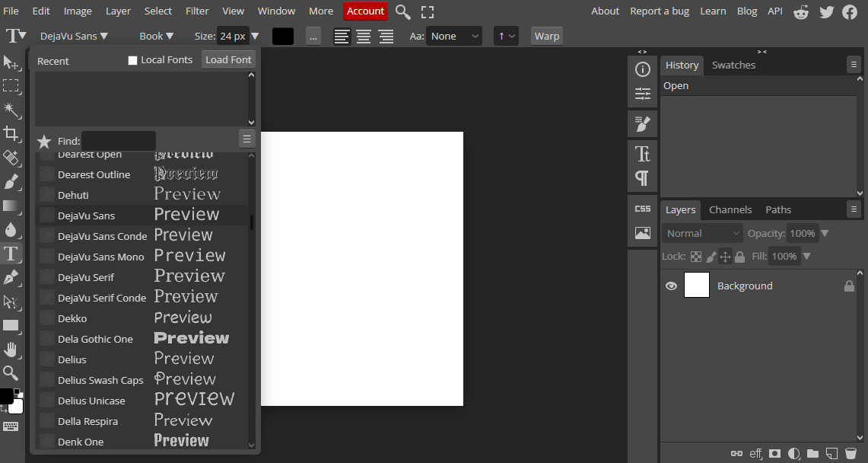Image resolution: width=868 pixels, height=463 pixels.
Task: Select the Blur drop tool
Action: pyautogui.click(x=11, y=230)
